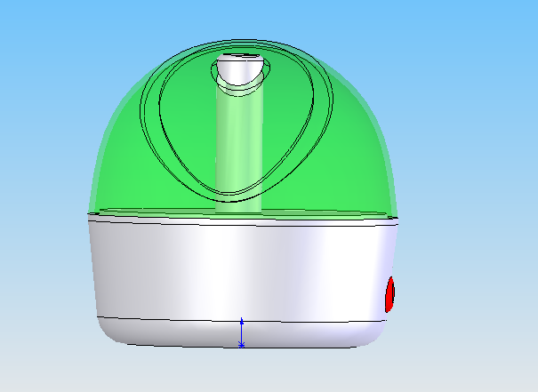Select the white cylindrical base body
The image size is (538, 392).
click(x=242, y=271)
